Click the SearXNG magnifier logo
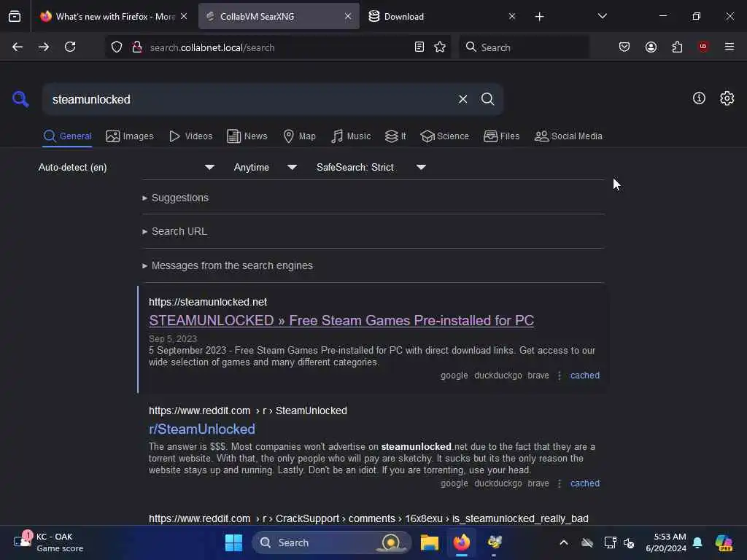Screen dimensions: 747x560 click(x=20, y=99)
